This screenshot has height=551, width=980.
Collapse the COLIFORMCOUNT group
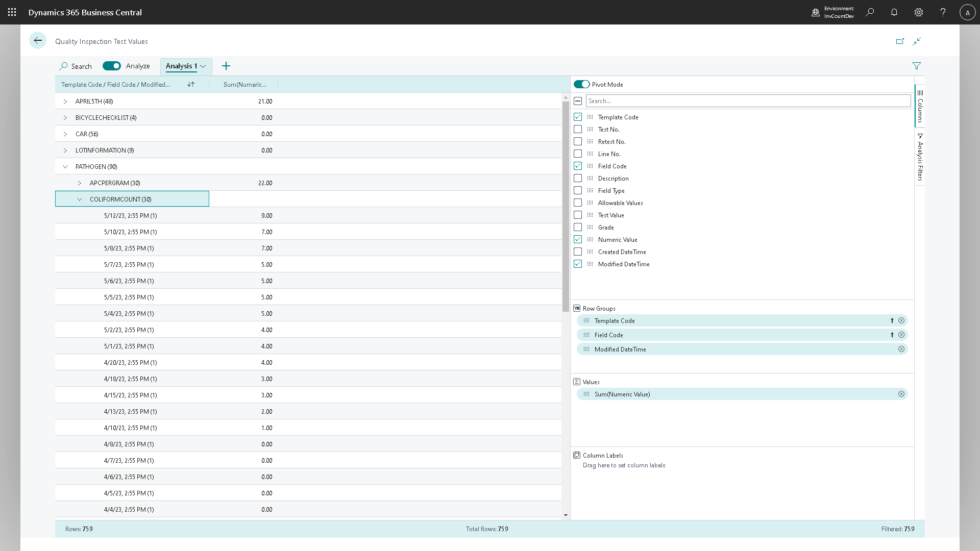tap(80, 199)
